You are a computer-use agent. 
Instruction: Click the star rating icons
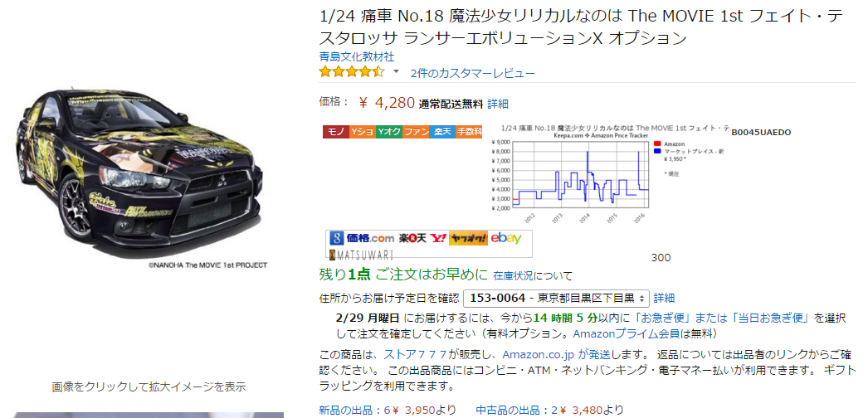click(352, 72)
